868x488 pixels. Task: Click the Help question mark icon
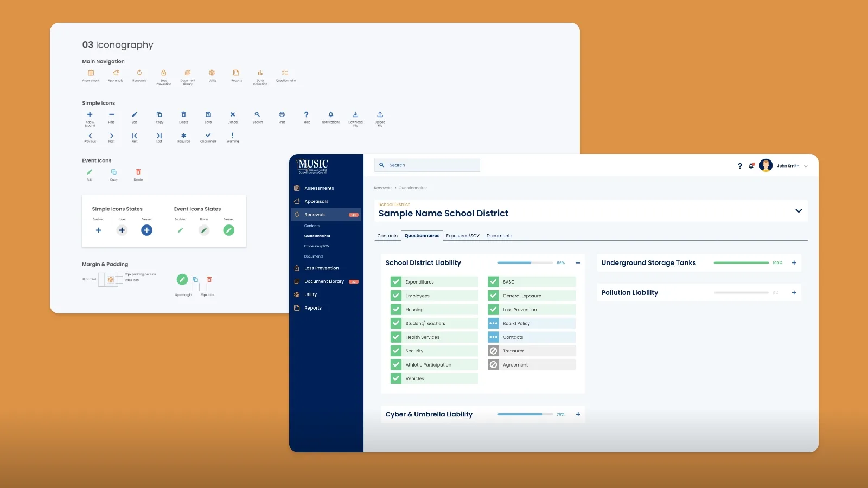click(x=739, y=166)
